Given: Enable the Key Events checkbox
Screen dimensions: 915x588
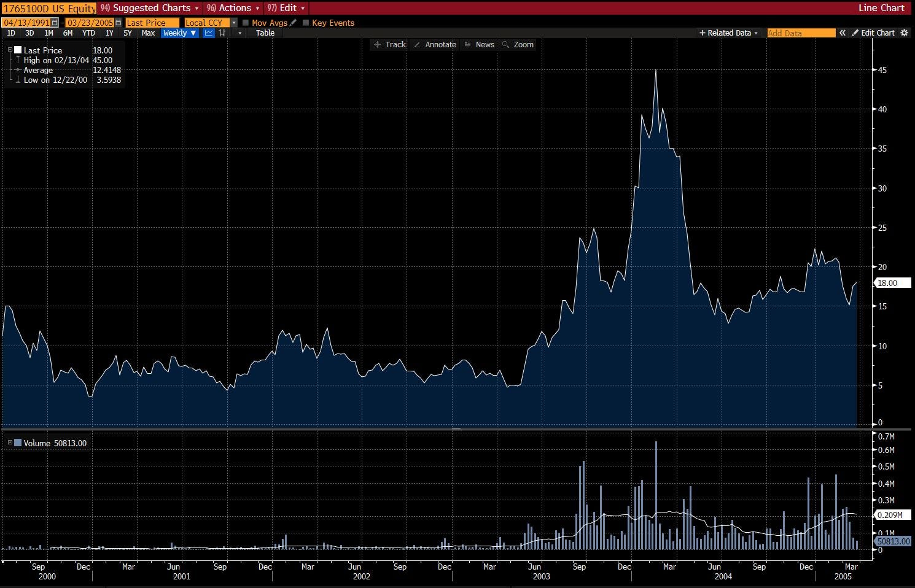Looking at the screenshot, I should [306, 23].
